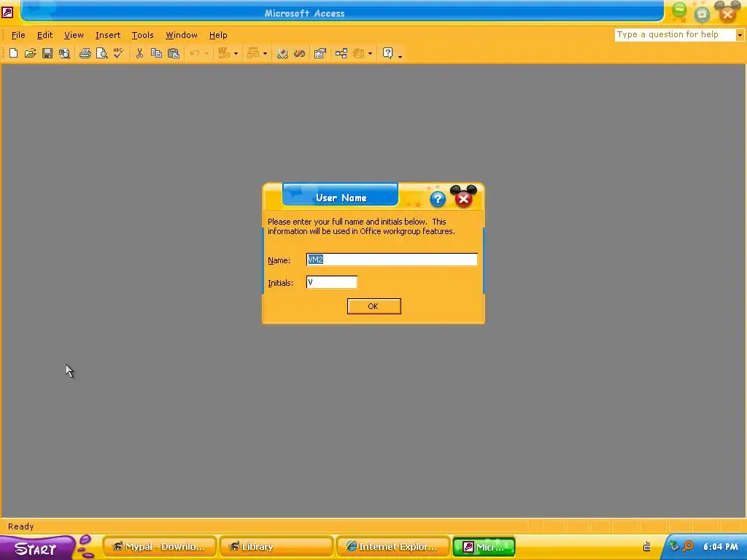This screenshot has height=560, width=747.
Task: Switch to Mypal Download taskbar window
Action: coord(159,547)
